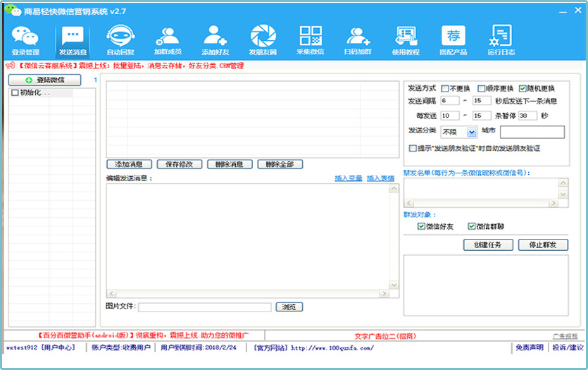Open the 采集微信 QR collect icon
Screen dimensions: 588x370
(x=311, y=41)
